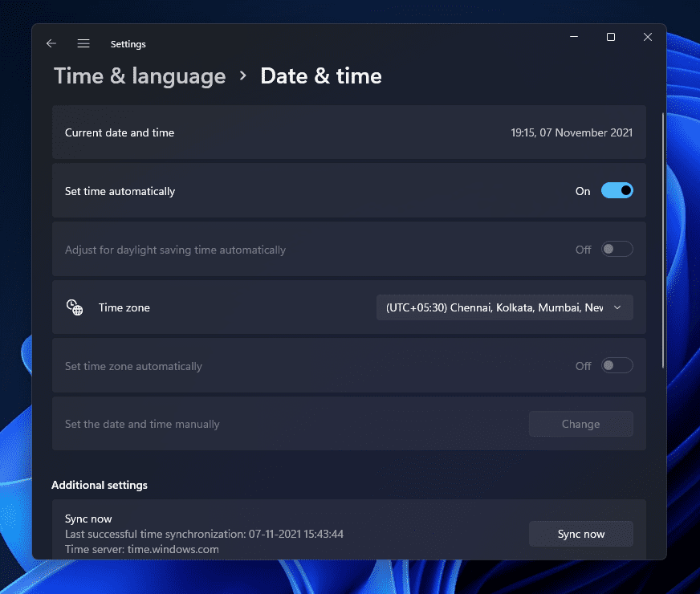Maximize the Settings window
The height and width of the screenshot is (594, 700).
(611, 37)
